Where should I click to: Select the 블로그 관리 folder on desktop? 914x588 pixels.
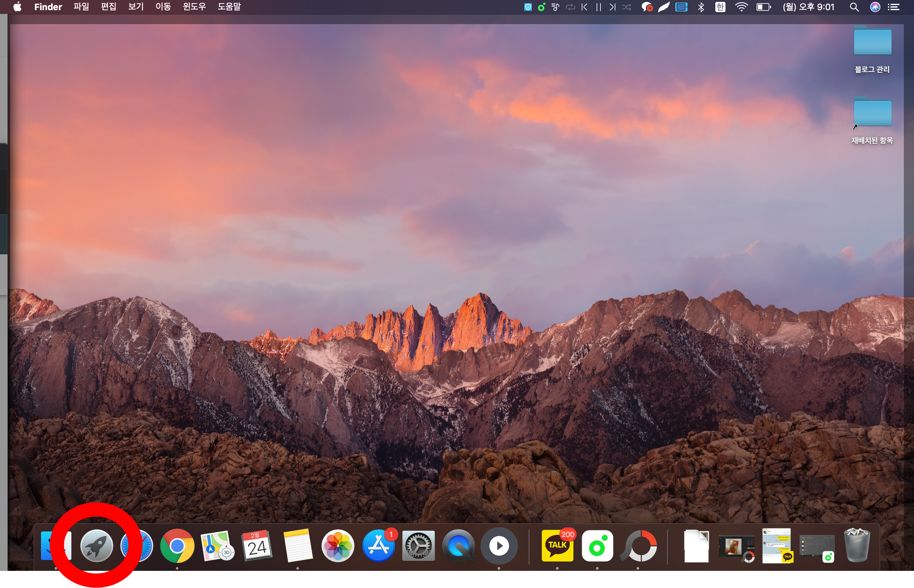pos(872,42)
